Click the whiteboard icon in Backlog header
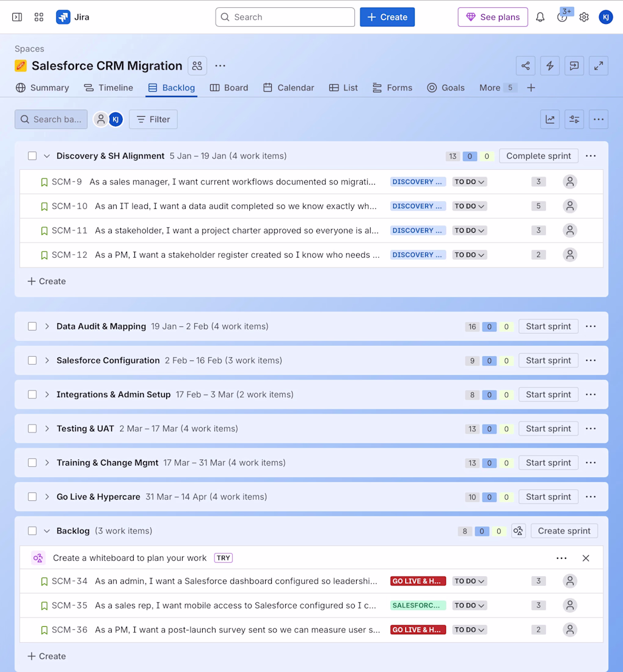Image resolution: width=623 pixels, height=672 pixels. tap(519, 531)
